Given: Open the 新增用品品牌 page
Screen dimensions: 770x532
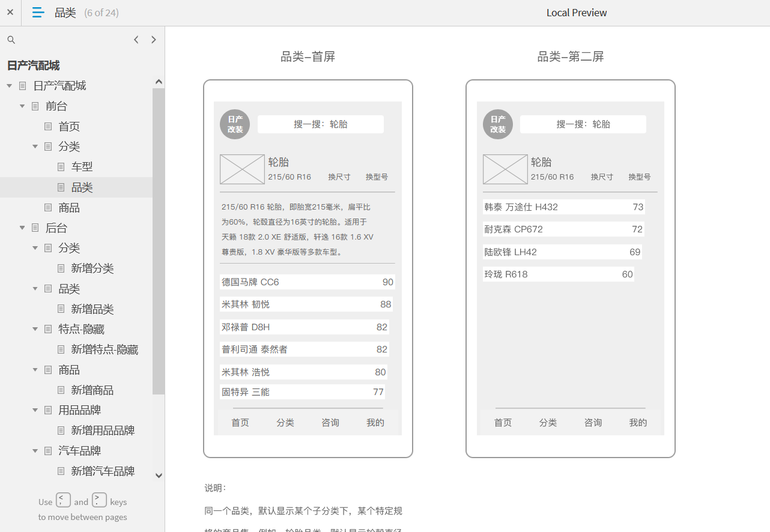Looking at the screenshot, I should 103,431.
